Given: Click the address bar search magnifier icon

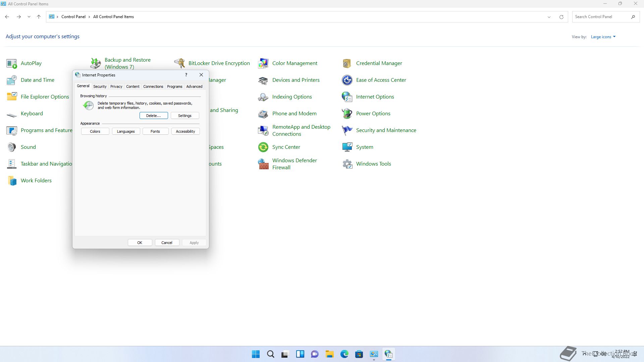Looking at the screenshot, I should (x=633, y=17).
